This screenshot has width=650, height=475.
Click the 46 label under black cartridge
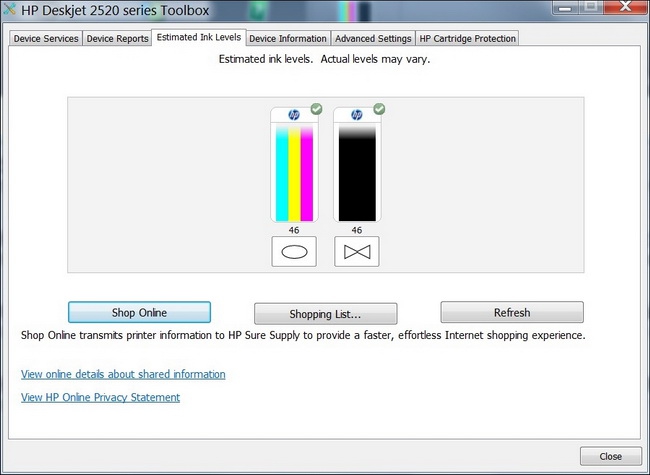(357, 230)
